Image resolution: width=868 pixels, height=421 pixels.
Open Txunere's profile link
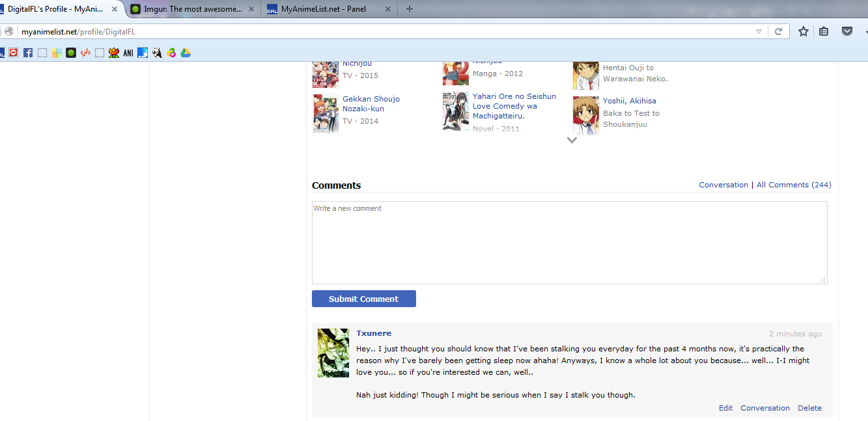tap(374, 333)
